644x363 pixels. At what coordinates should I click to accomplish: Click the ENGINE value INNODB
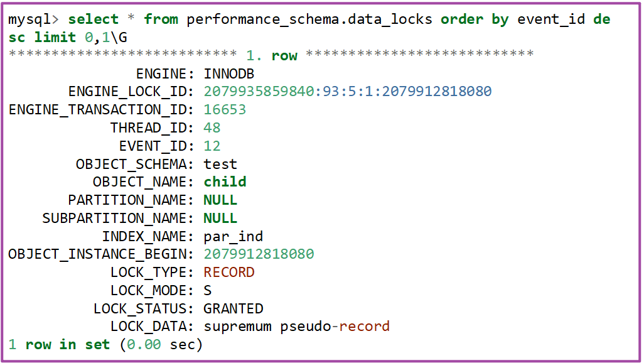(x=229, y=74)
